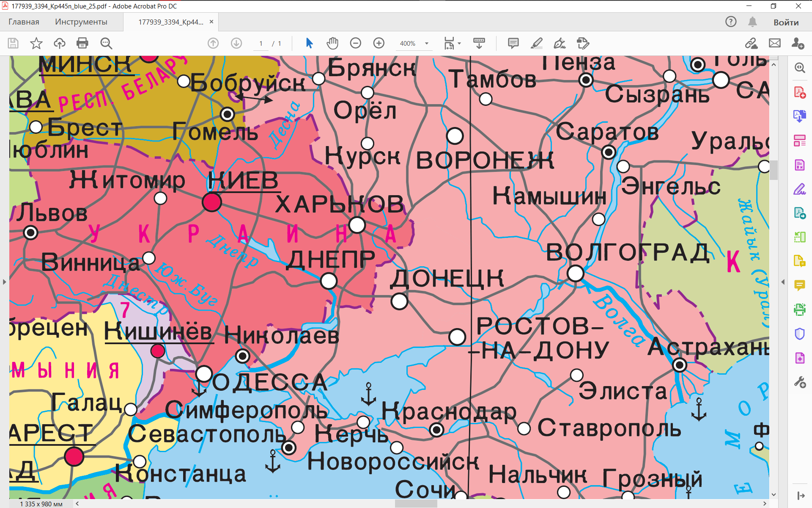Expand the left navigation pane arrow
This screenshot has height=508, width=812.
click(4, 282)
